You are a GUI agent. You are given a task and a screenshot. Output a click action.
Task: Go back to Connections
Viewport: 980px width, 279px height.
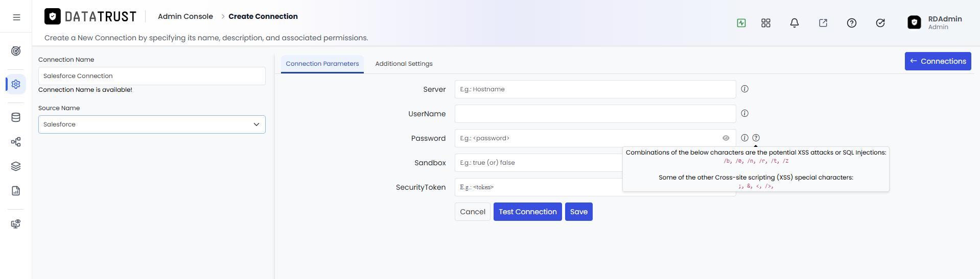click(x=938, y=61)
